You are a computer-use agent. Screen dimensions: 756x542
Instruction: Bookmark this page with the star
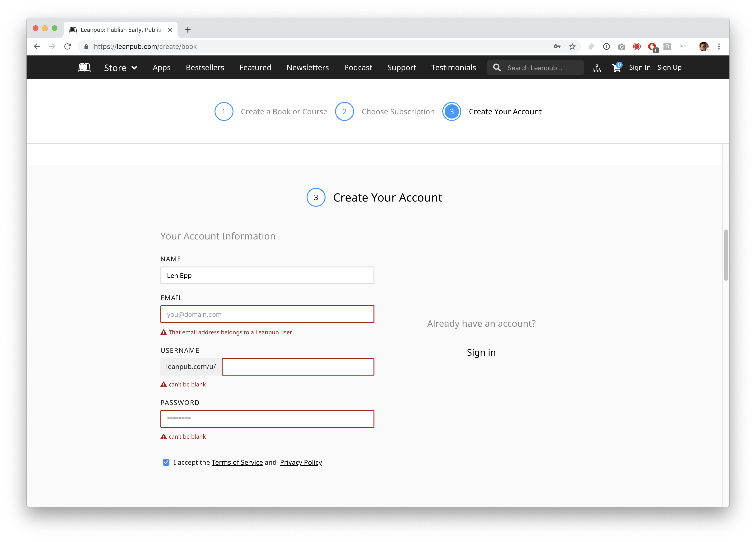(x=572, y=46)
